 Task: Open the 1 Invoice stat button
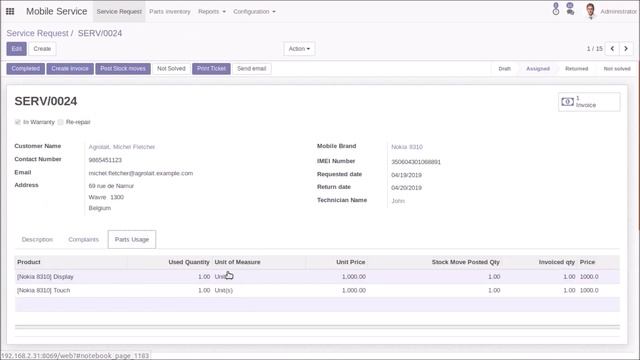[589, 102]
